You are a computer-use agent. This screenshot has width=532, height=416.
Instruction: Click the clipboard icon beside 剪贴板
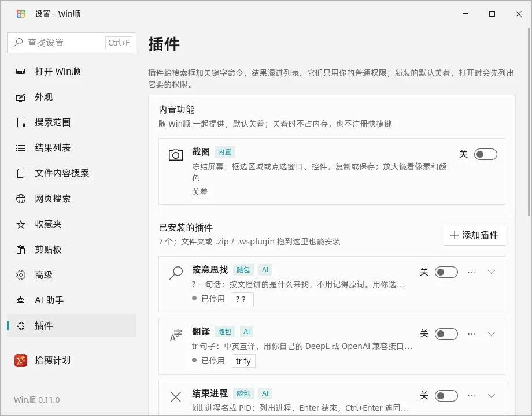point(21,250)
